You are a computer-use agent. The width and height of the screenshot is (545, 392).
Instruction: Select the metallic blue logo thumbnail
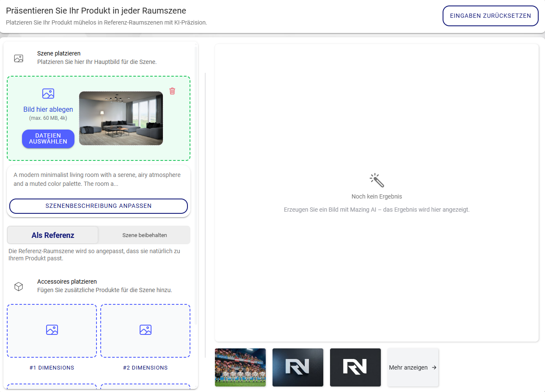[x=298, y=367]
